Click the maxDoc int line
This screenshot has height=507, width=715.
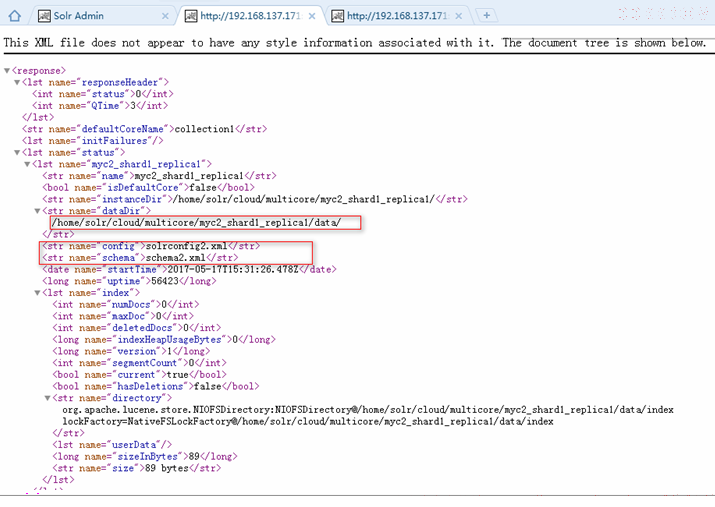tap(123, 316)
